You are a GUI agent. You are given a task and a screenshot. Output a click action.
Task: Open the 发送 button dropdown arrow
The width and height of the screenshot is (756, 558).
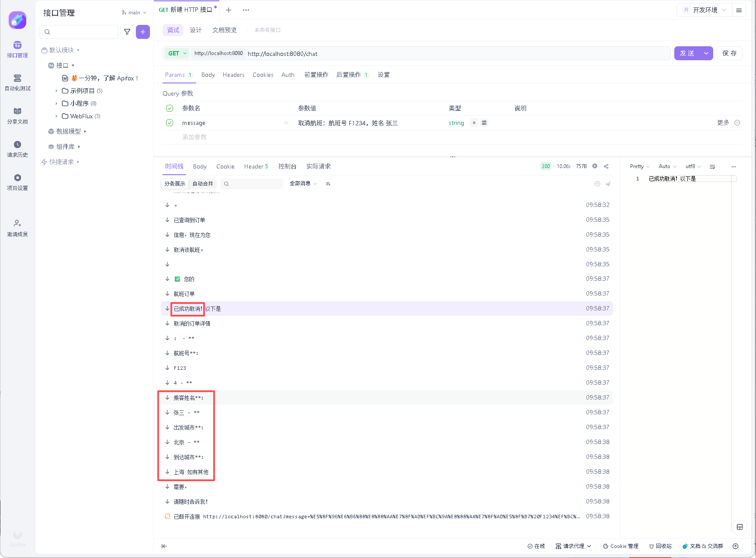click(706, 53)
